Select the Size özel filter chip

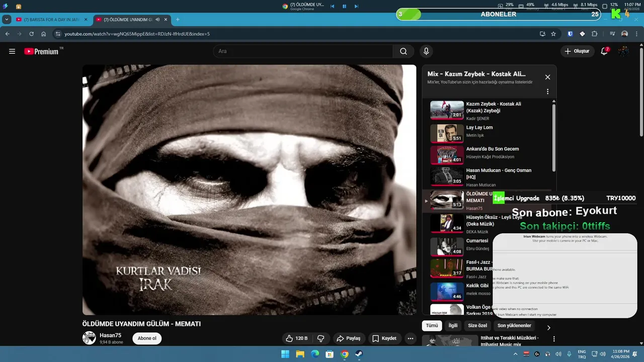click(x=478, y=325)
